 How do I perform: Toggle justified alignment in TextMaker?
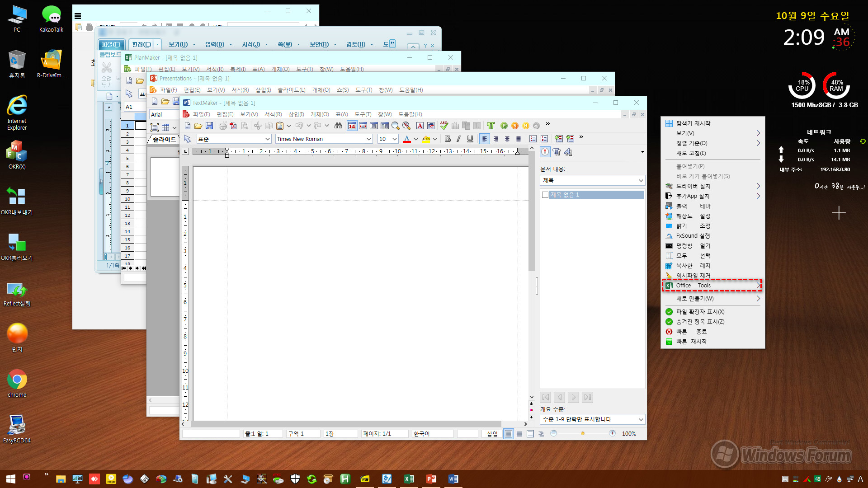click(x=519, y=139)
